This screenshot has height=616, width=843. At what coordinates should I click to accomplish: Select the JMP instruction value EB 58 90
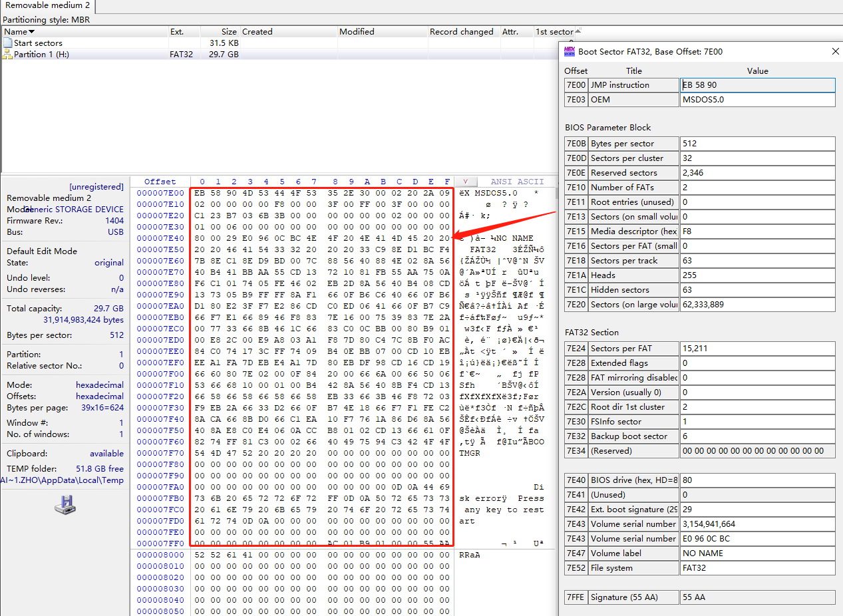[758, 84]
